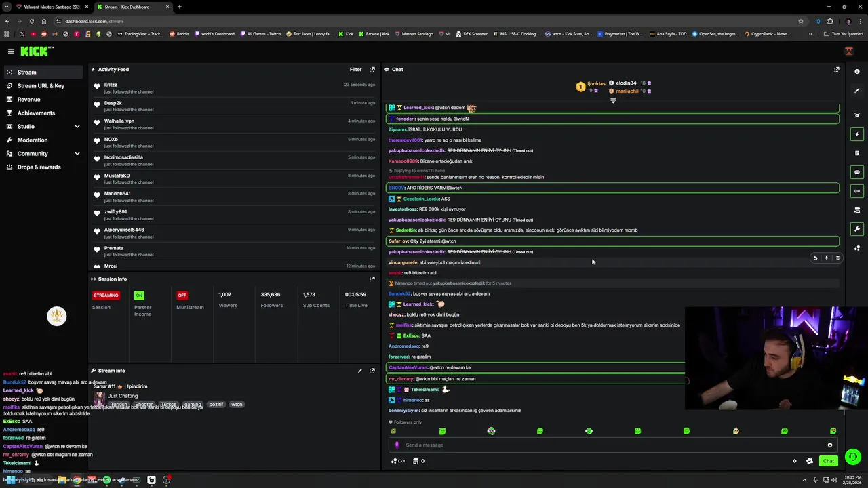Pop out the Stream Info panel
This screenshot has height=488, width=868.
(x=372, y=371)
